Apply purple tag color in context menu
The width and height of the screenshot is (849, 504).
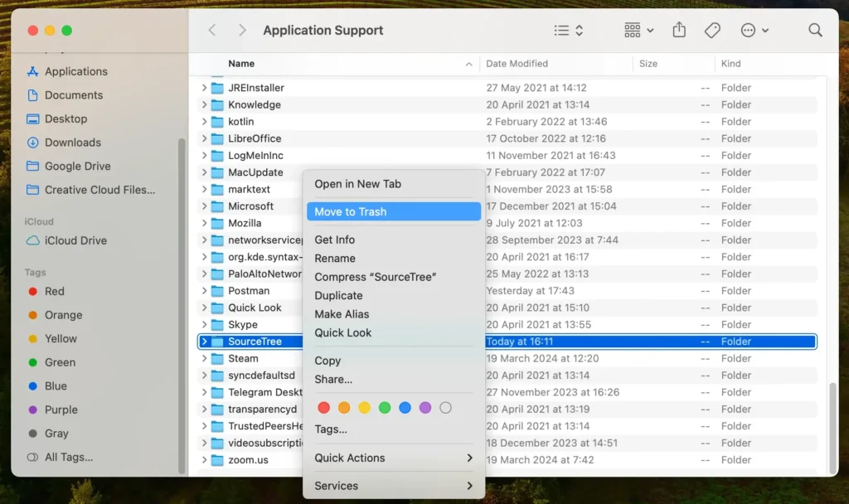pyautogui.click(x=425, y=408)
